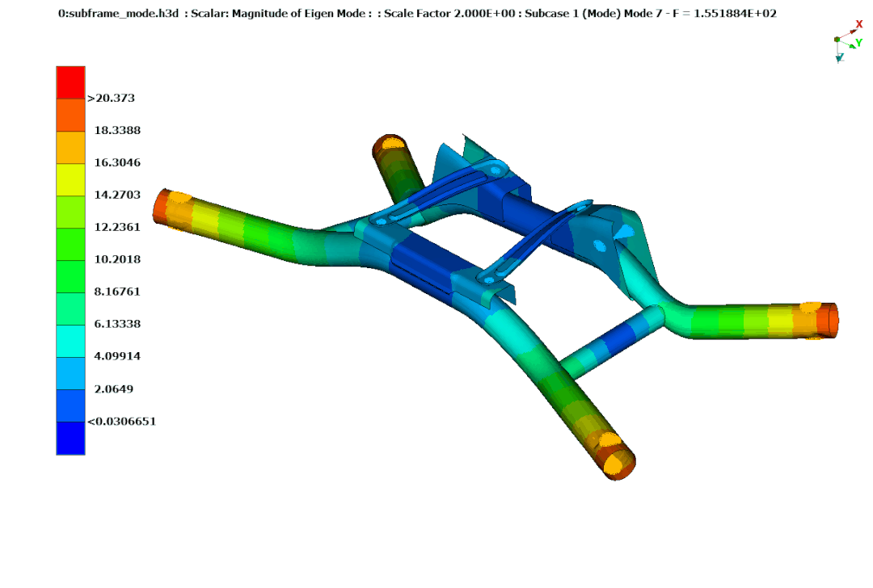Click the orange end of the left tube
The height and width of the screenshot is (588, 873).
[161, 207]
